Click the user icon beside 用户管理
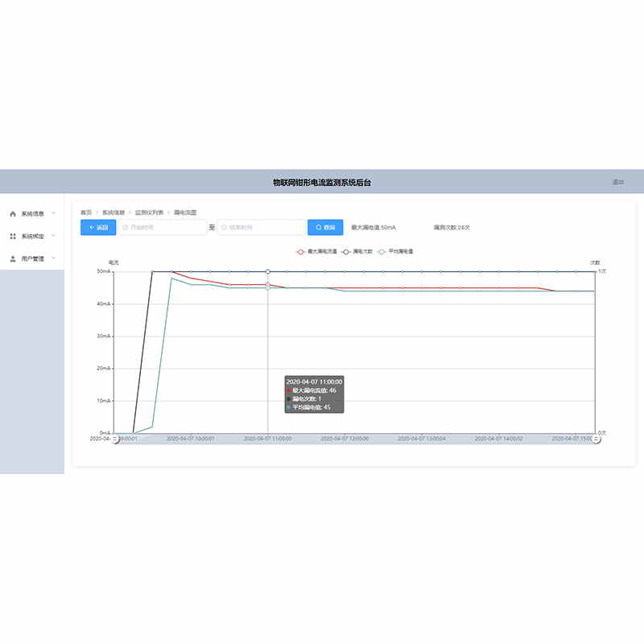Screen dimensions: 644x644 pos(13,259)
